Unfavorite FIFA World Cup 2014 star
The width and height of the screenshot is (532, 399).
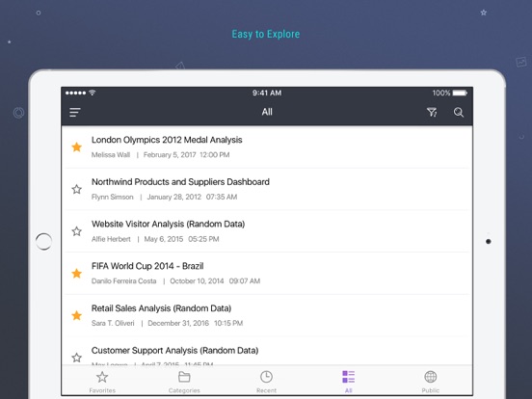click(x=77, y=273)
